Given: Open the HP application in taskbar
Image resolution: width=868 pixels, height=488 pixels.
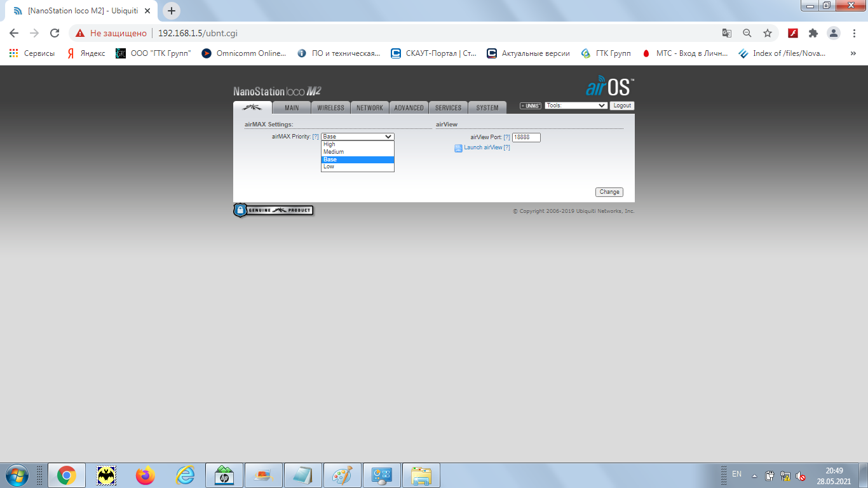Looking at the screenshot, I should 224,475.
